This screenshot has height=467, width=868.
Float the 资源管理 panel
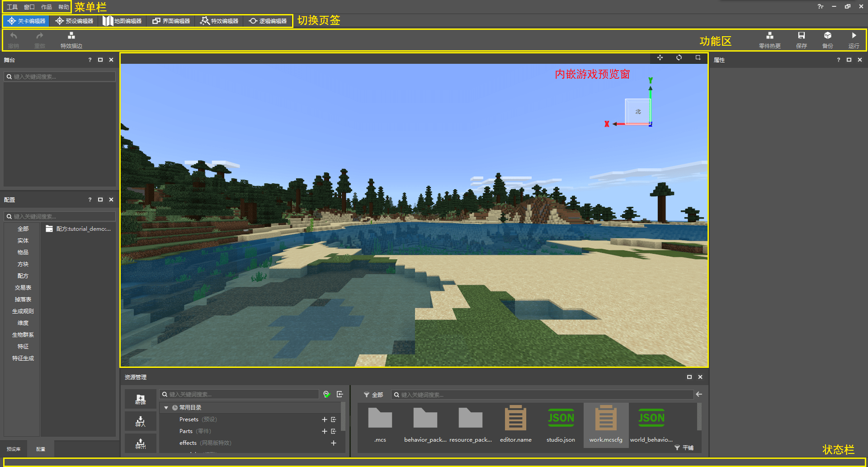689,377
